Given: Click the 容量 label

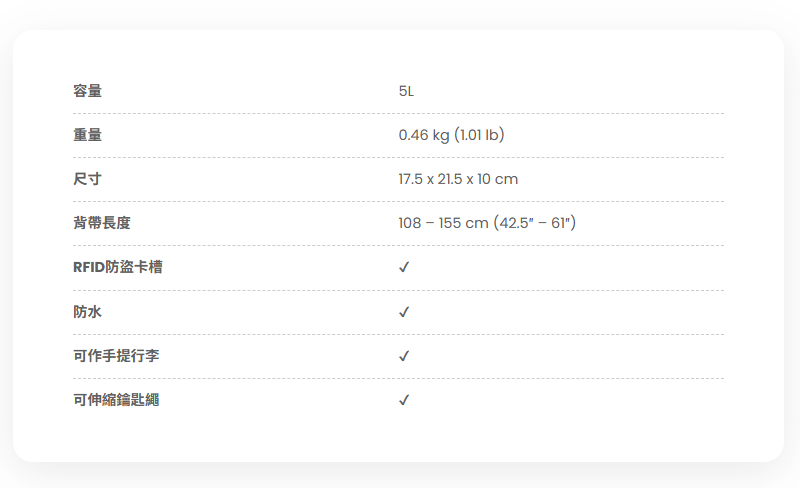Looking at the screenshot, I should click(x=87, y=91).
